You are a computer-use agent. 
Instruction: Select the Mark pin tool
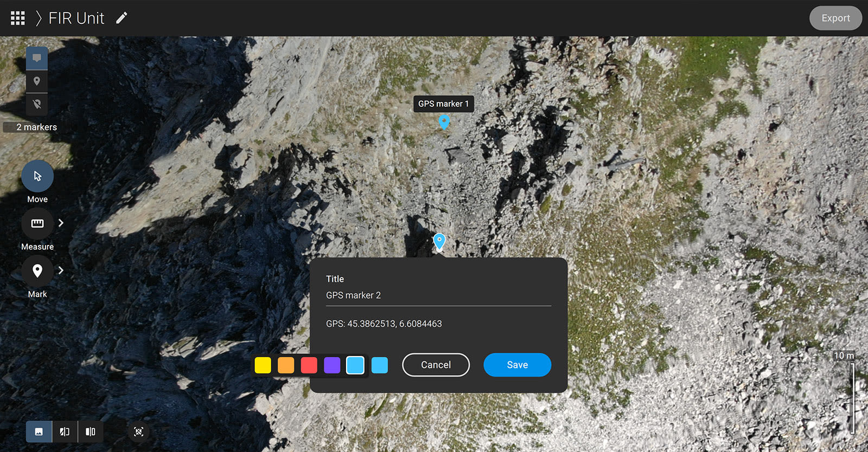(x=37, y=270)
